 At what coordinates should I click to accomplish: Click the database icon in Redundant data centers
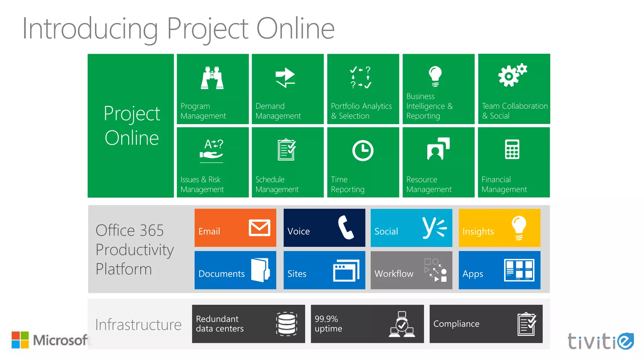(x=286, y=324)
